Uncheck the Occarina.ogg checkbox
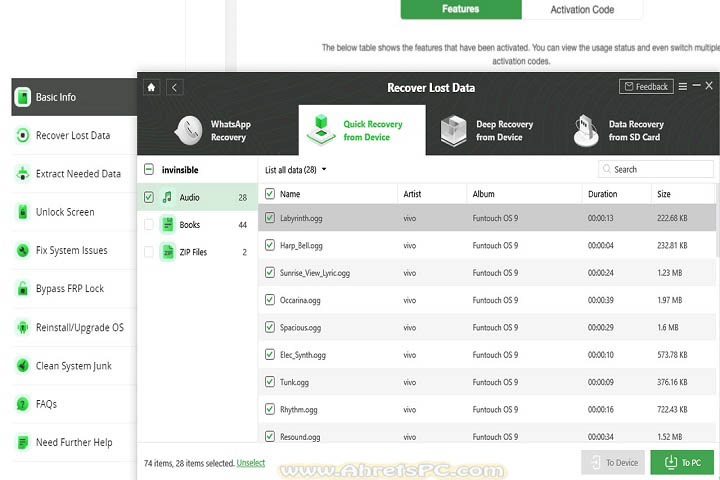The width and height of the screenshot is (720, 480). (270, 299)
